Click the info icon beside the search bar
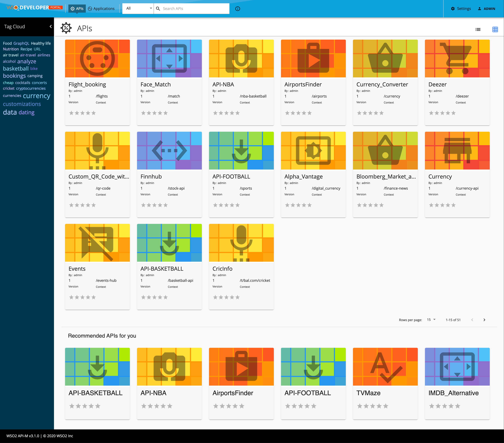Image resolution: width=504 pixels, height=443 pixels. click(x=237, y=9)
